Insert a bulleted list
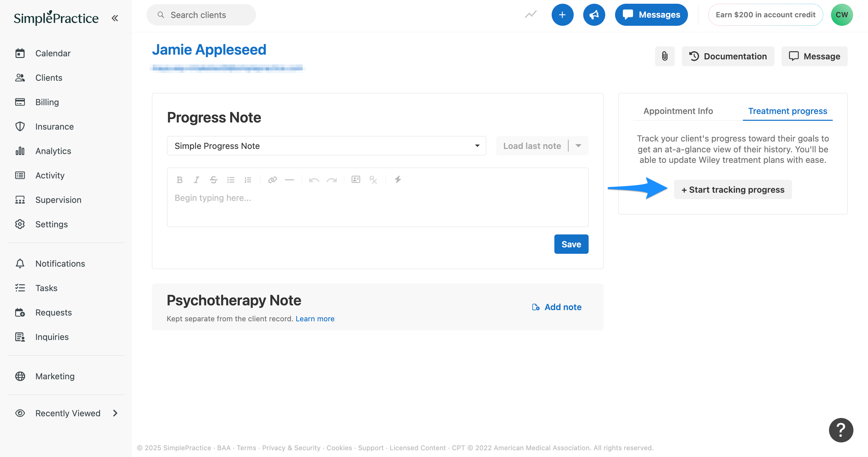 (x=231, y=180)
